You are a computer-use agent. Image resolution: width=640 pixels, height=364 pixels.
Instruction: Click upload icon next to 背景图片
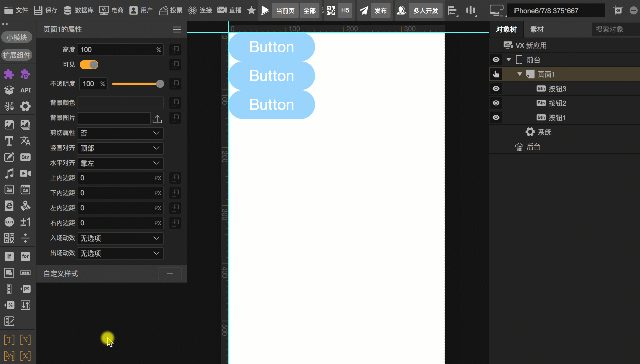point(157,118)
